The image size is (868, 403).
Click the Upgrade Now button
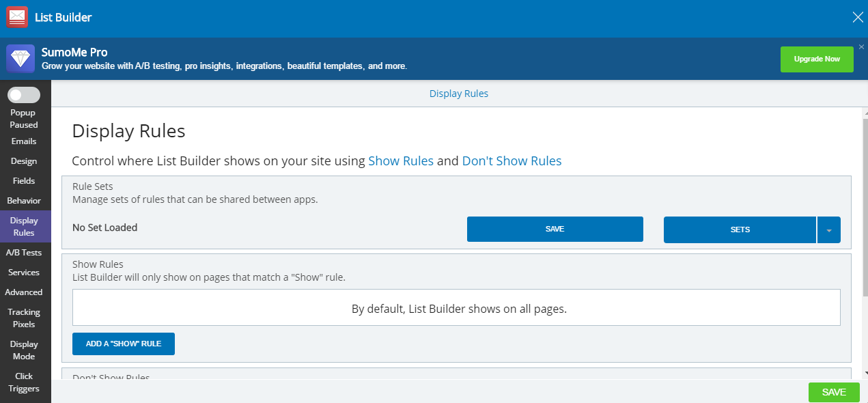(817, 59)
